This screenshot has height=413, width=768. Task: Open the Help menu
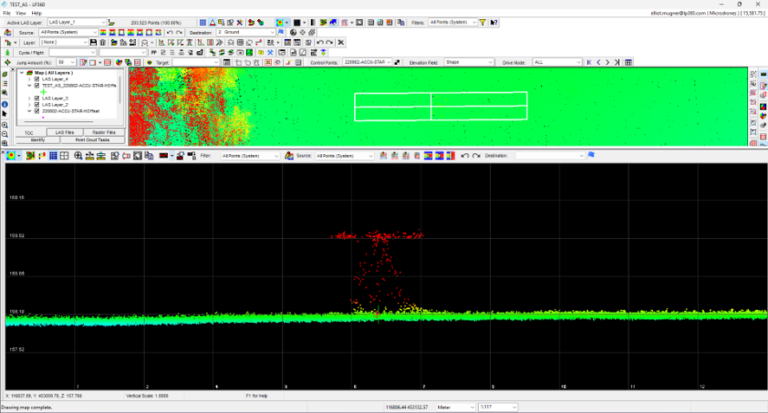(37, 13)
